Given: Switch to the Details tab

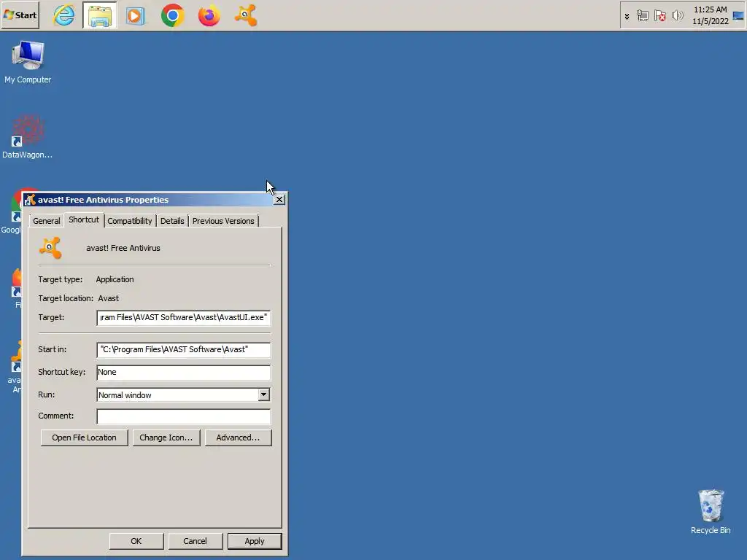Looking at the screenshot, I should tap(172, 221).
